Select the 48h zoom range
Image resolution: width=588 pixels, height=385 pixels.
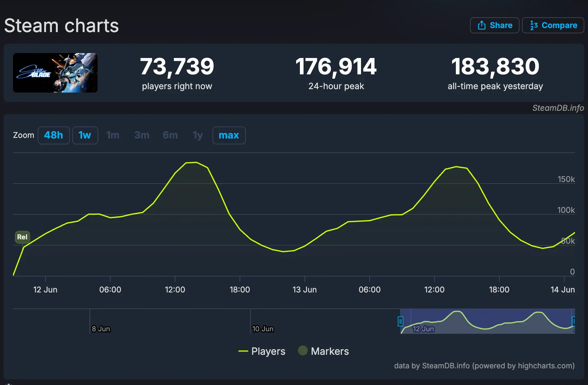[53, 135]
